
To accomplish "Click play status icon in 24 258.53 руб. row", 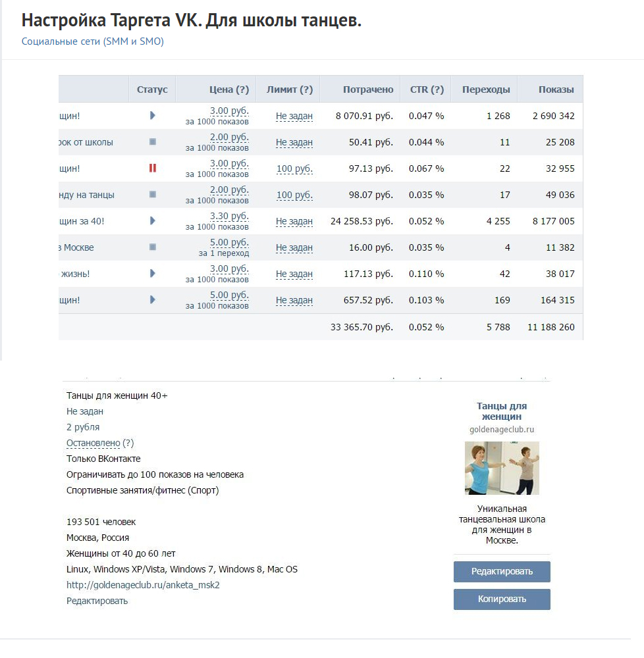I will click(x=152, y=220).
